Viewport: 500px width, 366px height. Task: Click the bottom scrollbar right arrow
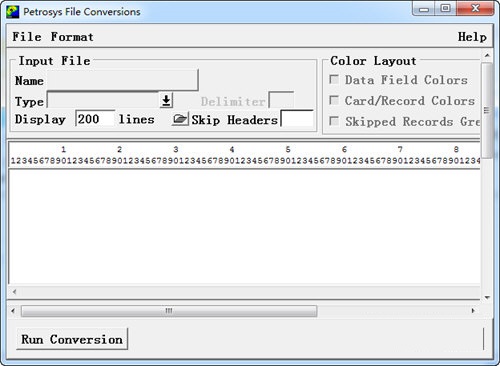(x=473, y=311)
